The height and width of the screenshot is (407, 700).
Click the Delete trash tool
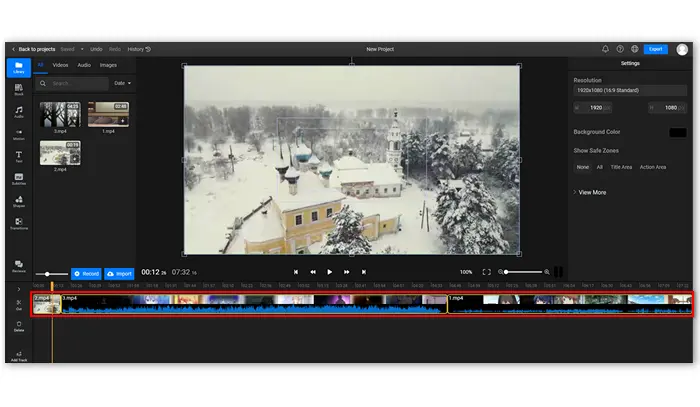point(19,326)
